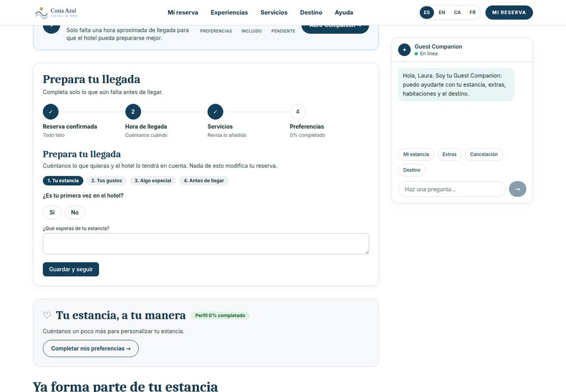Click the Costa Azul hotel logo
This screenshot has width=566, height=392.
56,13
